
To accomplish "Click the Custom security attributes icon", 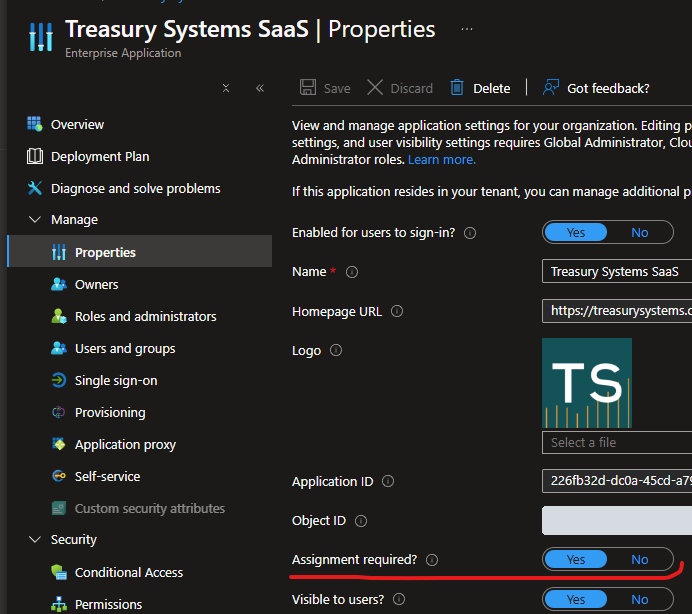I will pyautogui.click(x=59, y=508).
